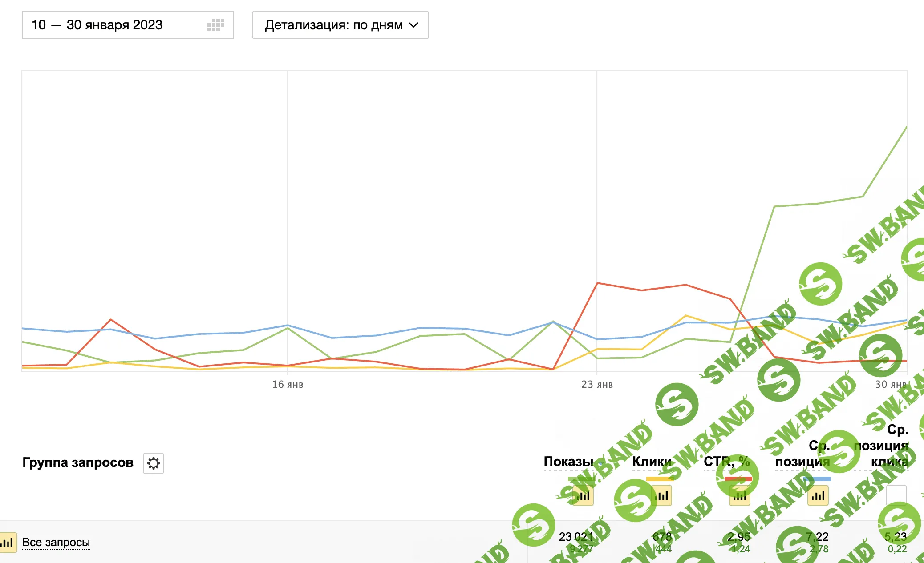Toggle the Ср. позиция chart button
924x563 pixels.
(x=818, y=496)
